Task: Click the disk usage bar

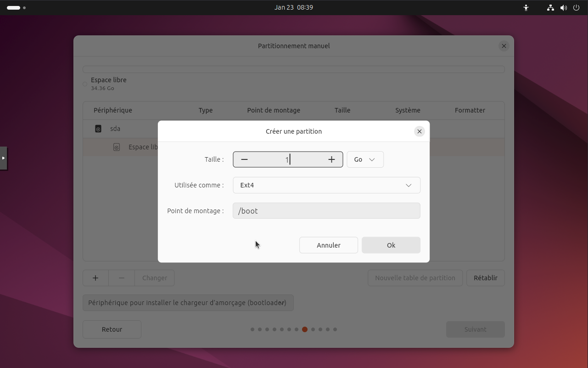Action: [294, 69]
